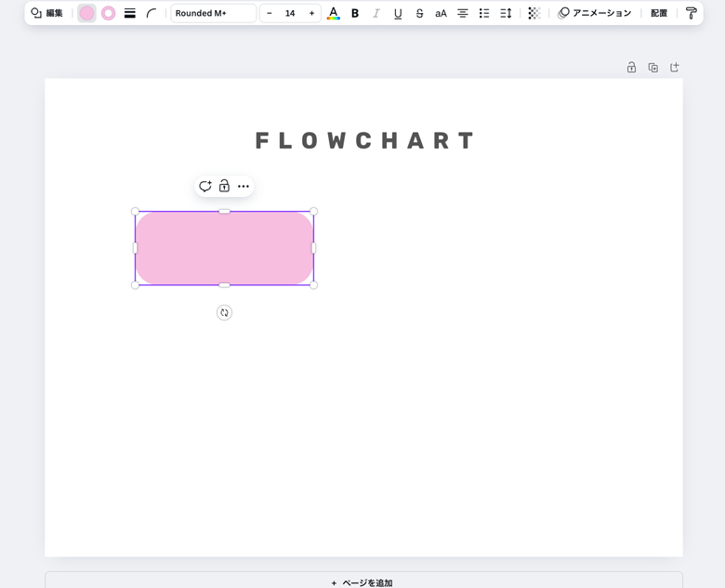Select the FLOWCHART title text
The width and height of the screenshot is (725, 588).
[364, 140]
